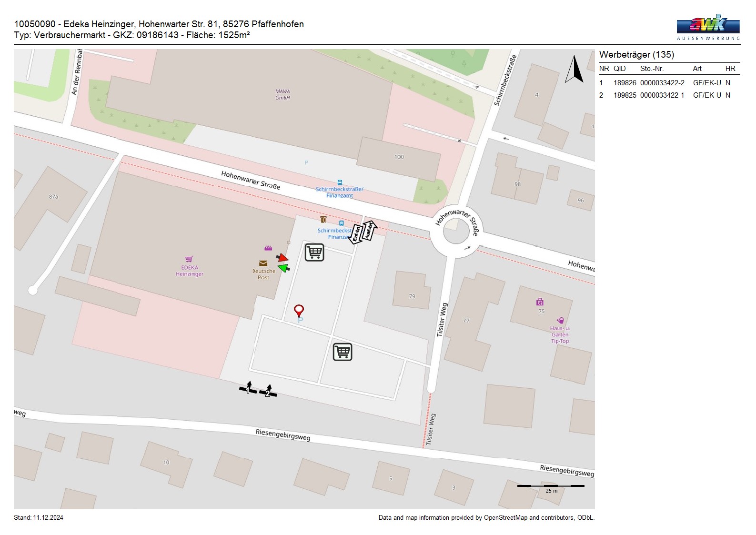
Task: Click the Haus- u. Garten Tip-Top icon
Action: tap(560, 321)
